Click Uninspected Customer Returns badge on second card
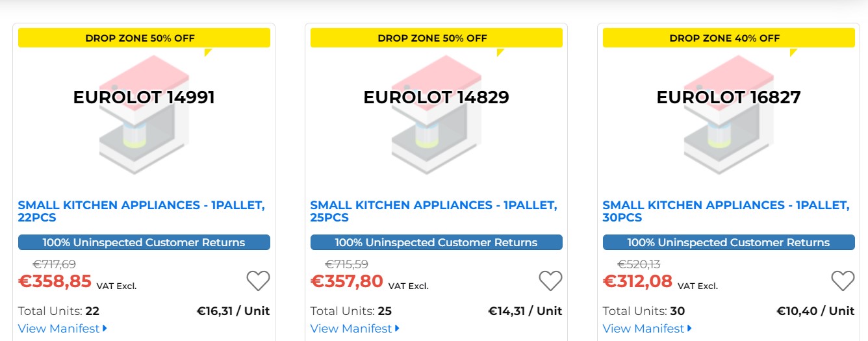 click(x=436, y=242)
